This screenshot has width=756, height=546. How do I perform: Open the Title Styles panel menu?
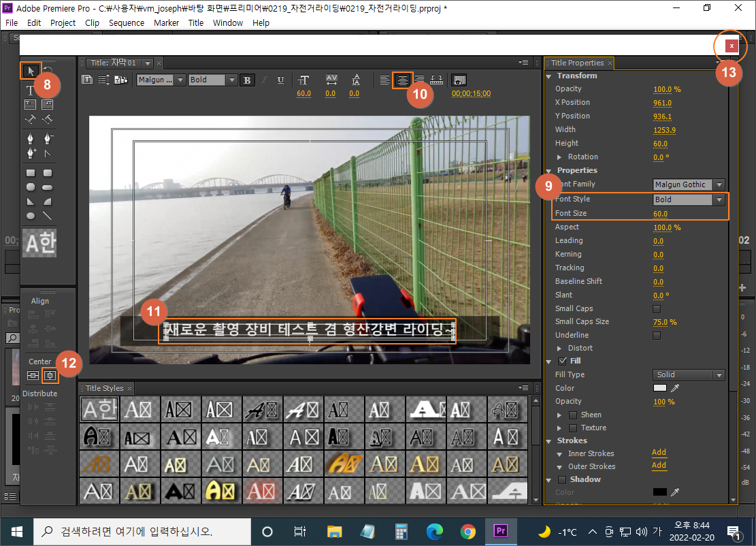point(523,387)
